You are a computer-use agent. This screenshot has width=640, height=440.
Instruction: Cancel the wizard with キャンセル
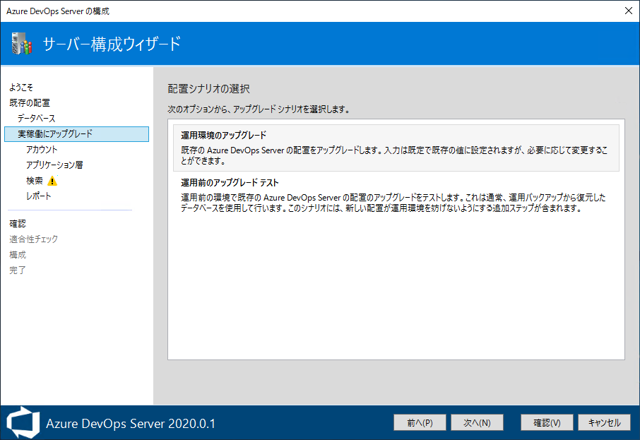[x=604, y=423]
